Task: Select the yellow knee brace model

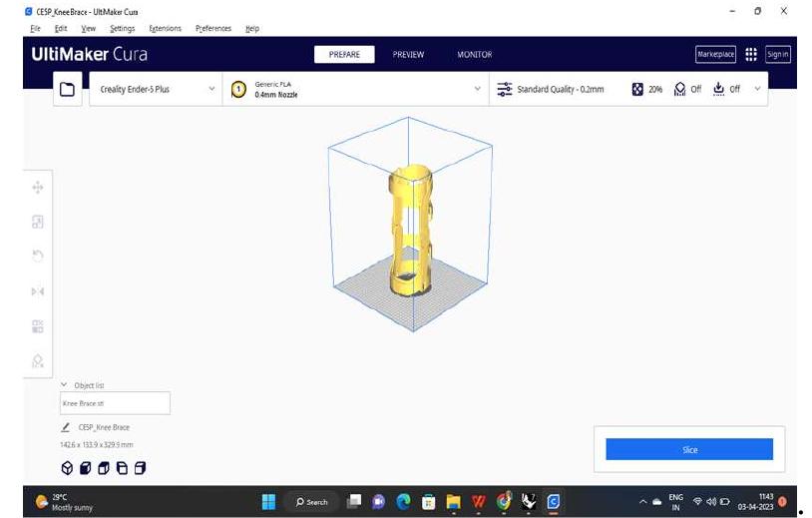Action: pyautogui.click(x=412, y=231)
